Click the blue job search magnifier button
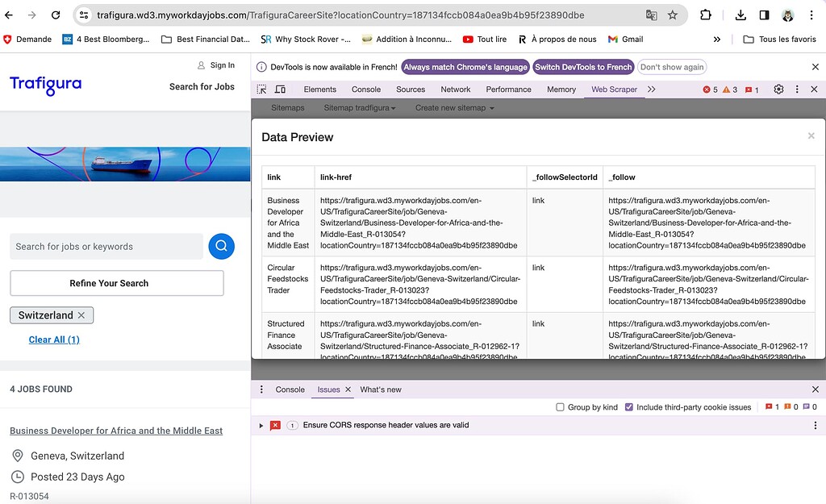The width and height of the screenshot is (826, 504). [x=221, y=247]
